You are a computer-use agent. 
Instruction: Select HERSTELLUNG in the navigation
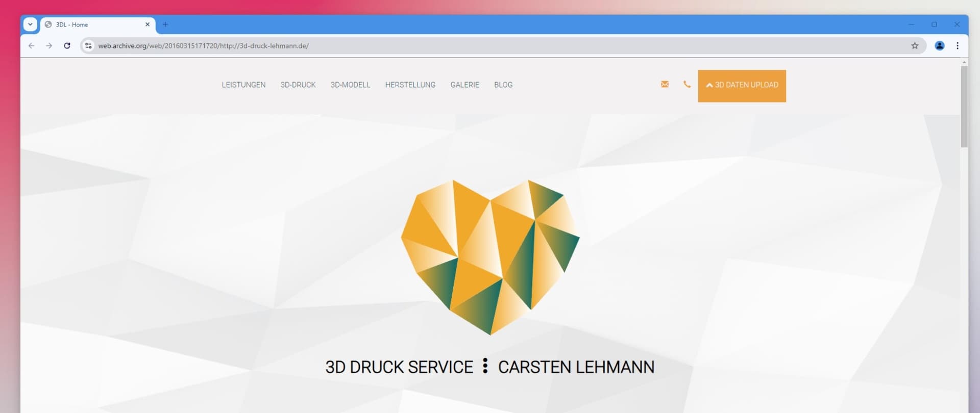[x=410, y=85]
